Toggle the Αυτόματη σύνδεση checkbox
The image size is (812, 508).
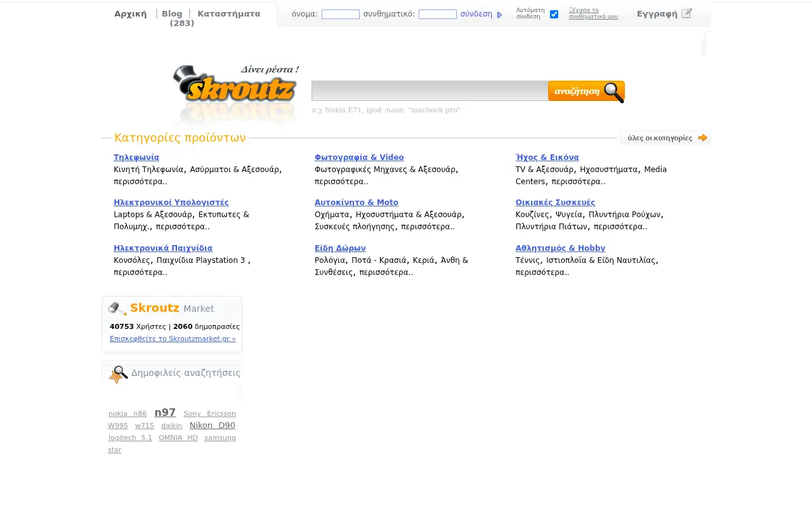(x=554, y=14)
